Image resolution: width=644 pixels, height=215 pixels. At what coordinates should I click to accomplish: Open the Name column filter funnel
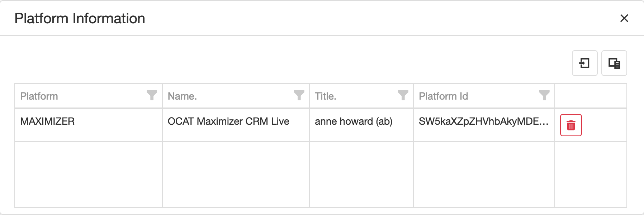tap(299, 95)
